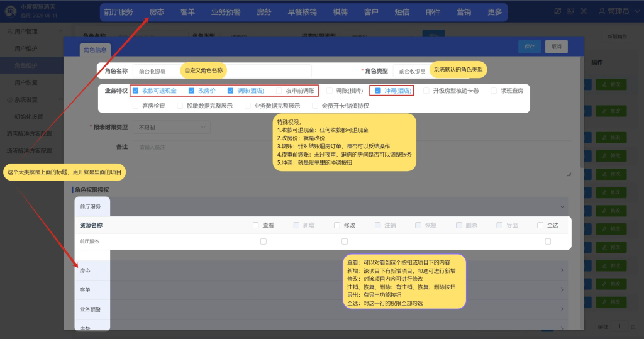The width and height of the screenshot is (644, 339).
Task: Click the 用户管理 sidebar icon
Action: pos(9,31)
